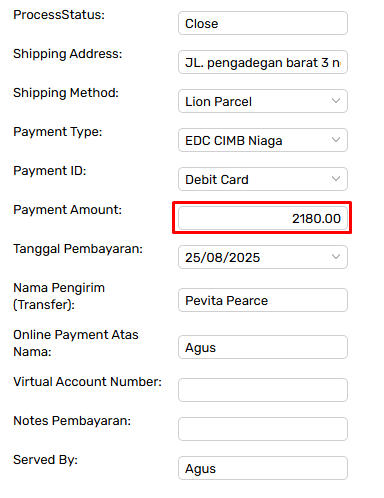The width and height of the screenshot is (384, 498).
Task: Open the Shipping Method dropdown showing Lion Parcel
Action: click(263, 101)
